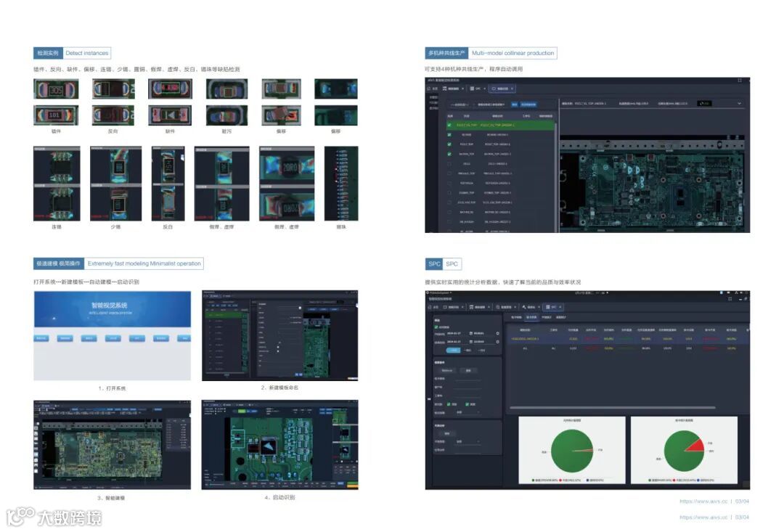Toggle fourth-row checked checkbox in model list
This screenshot has height=532, width=784.
tap(449, 154)
